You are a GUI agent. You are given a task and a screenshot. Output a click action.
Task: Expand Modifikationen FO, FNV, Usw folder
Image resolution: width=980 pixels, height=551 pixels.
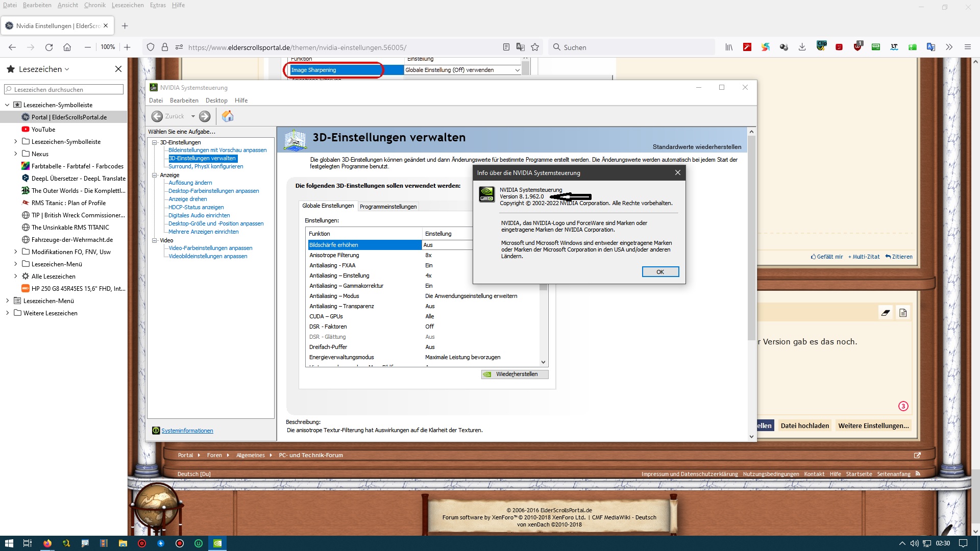pos(15,252)
